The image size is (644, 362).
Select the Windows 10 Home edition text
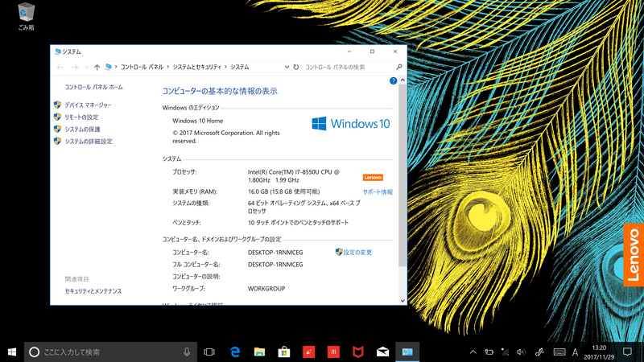click(197, 121)
